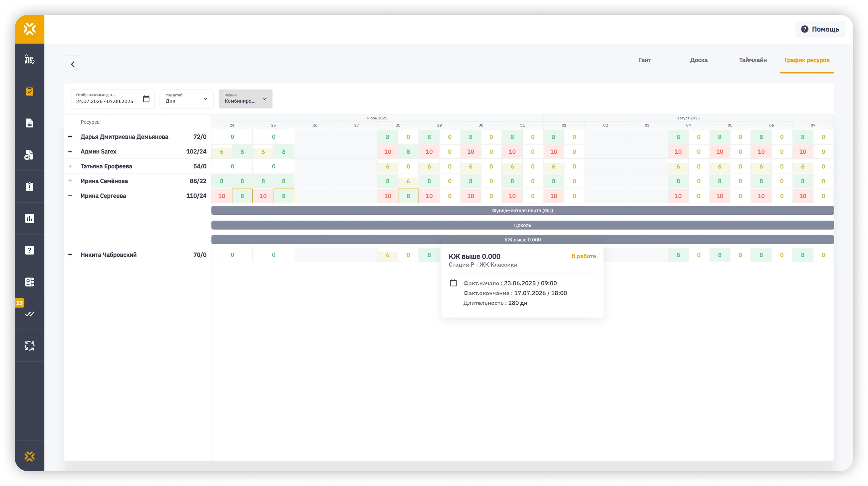Open the plain document sidebar icon
Screen dimensions: 868x486
[x=29, y=123]
